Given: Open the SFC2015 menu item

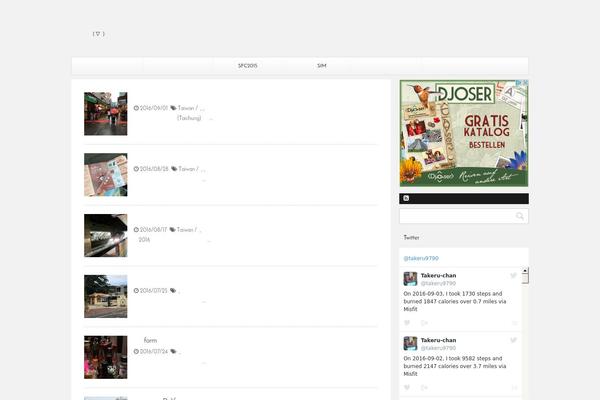Looking at the screenshot, I should click(x=248, y=66).
